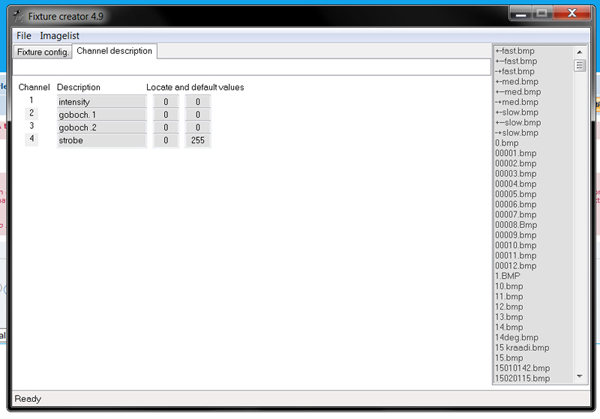
Task: Click the strobe default value 255 field
Action: 198,141
